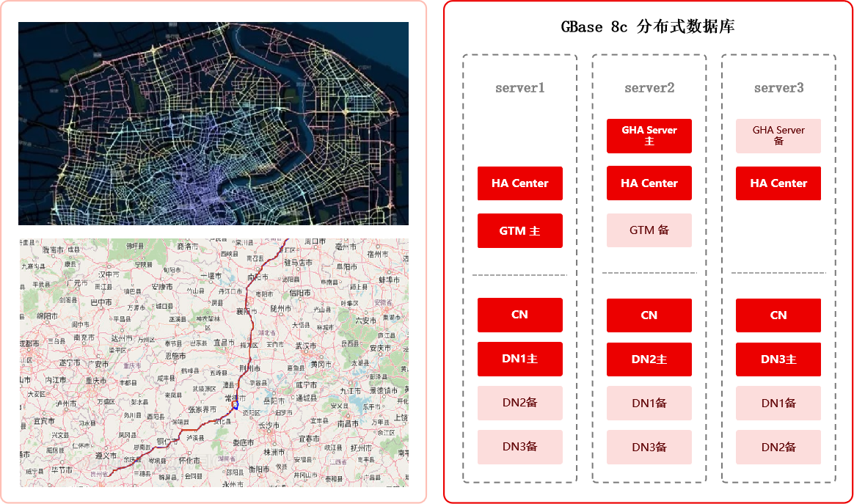Click HA Center box under server1
The image size is (854, 504).
[x=520, y=183]
